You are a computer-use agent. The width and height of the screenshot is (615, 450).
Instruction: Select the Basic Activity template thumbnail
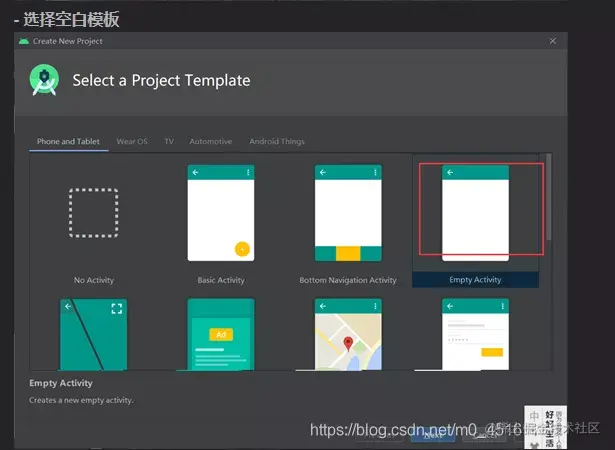click(221, 213)
